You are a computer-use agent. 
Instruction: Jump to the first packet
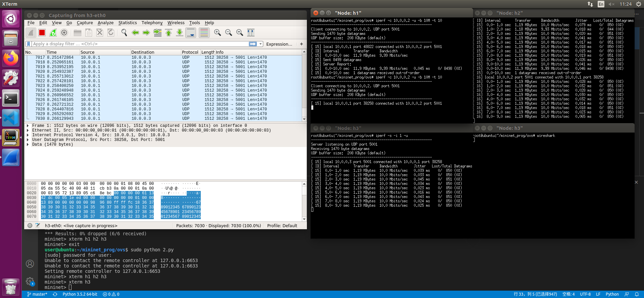click(x=169, y=33)
